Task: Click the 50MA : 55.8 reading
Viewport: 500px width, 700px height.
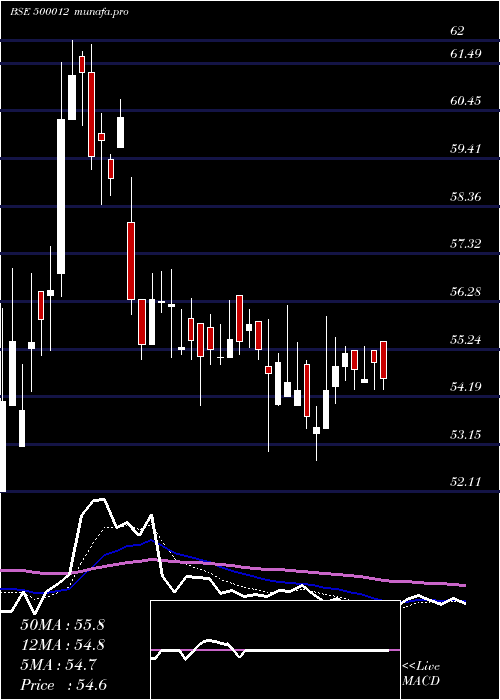Action: point(62,625)
